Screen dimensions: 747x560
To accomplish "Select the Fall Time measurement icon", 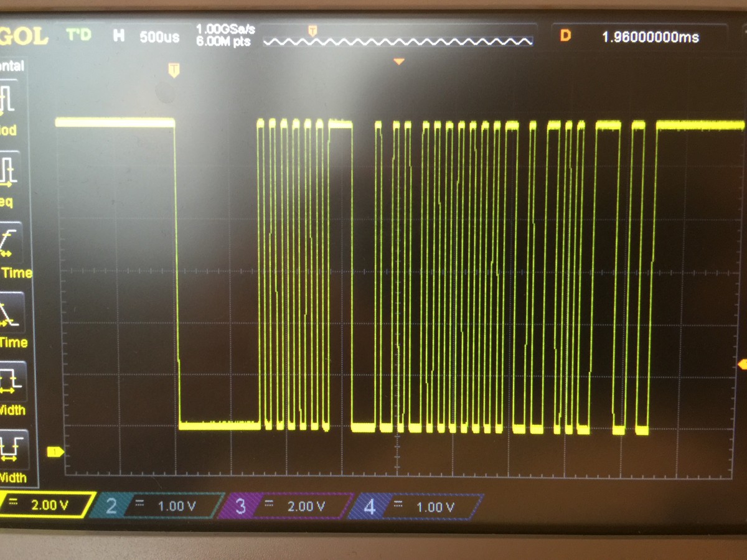I will tap(12, 320).
